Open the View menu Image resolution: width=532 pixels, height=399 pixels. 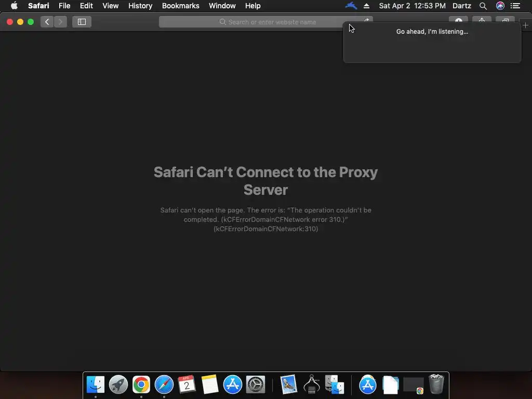point(110,6)
